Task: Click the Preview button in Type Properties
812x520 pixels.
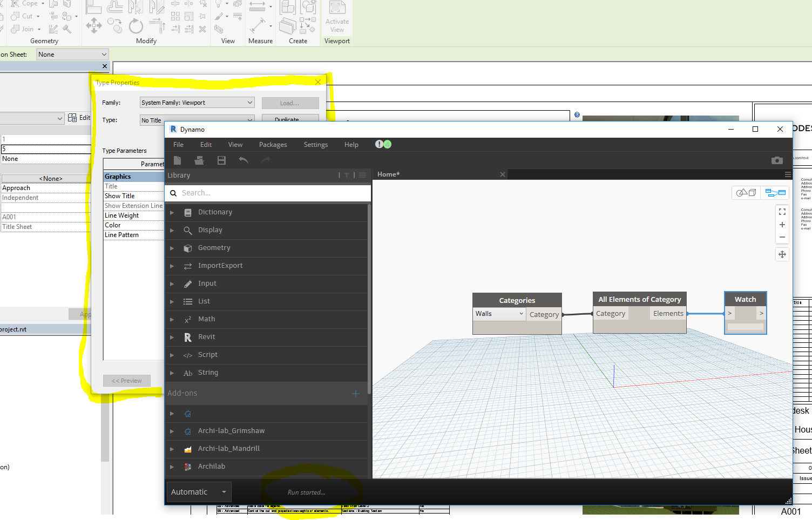Action: tap(126, 380)
